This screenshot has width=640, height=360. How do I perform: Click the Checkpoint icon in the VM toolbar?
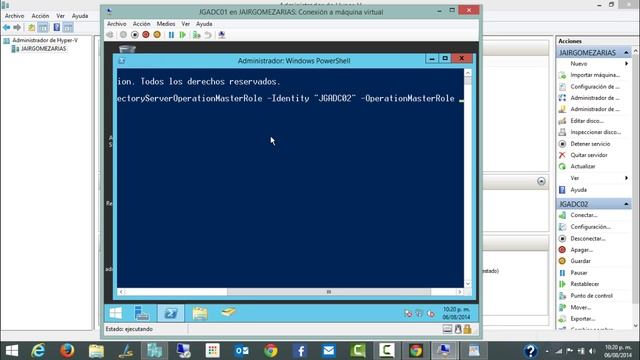click(197, 35)
